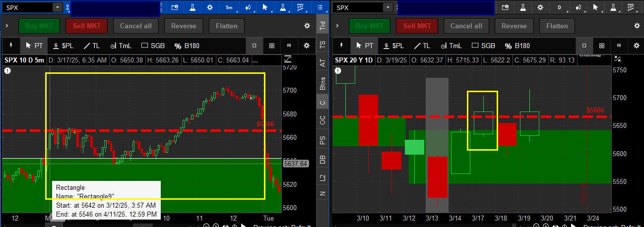Open the 5m timeframe dropdown
Viewport: 644px width, 227px height.
pyautogui.click(x=229, y=7)
